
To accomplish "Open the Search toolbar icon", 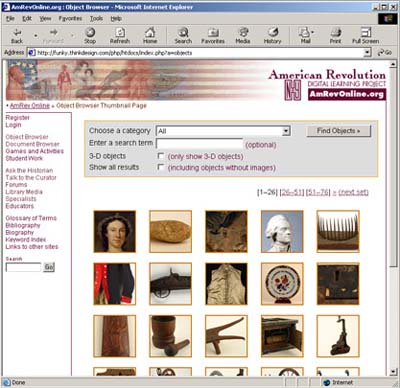I will (183, 36).
